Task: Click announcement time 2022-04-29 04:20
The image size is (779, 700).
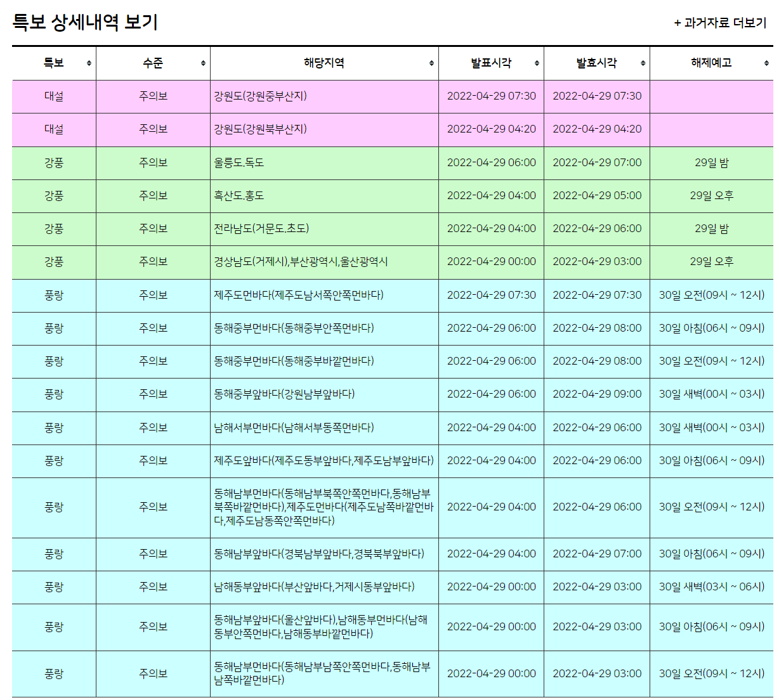Action: click(x=491, y=129)
